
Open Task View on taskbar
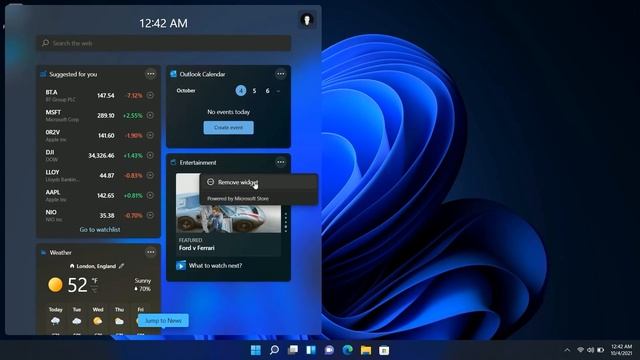[293, 350]
